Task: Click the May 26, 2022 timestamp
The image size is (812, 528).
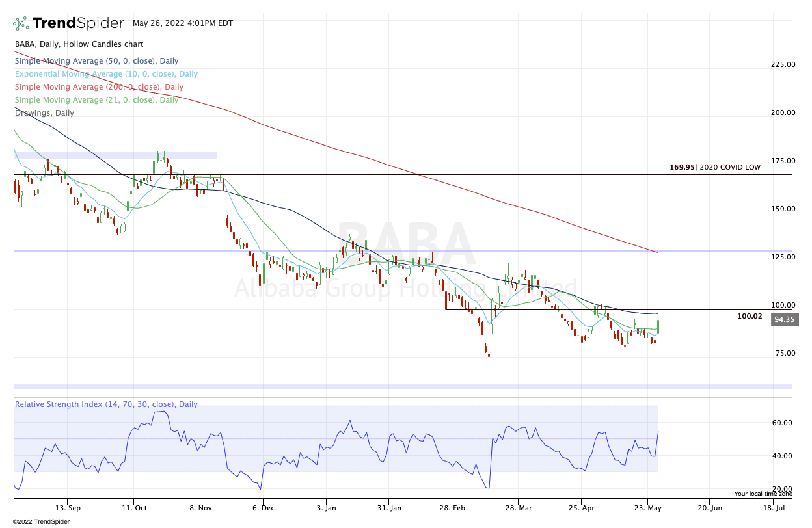Action: point(178,23)
